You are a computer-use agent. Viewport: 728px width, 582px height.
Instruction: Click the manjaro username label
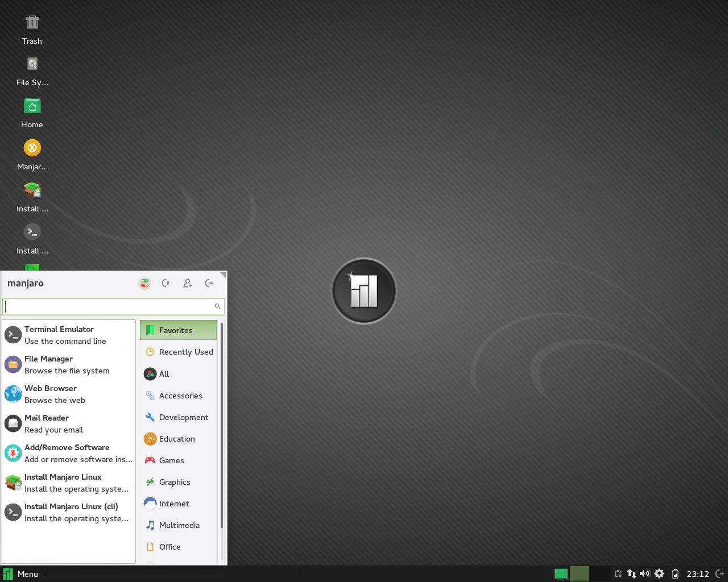(x=26, y=283)
